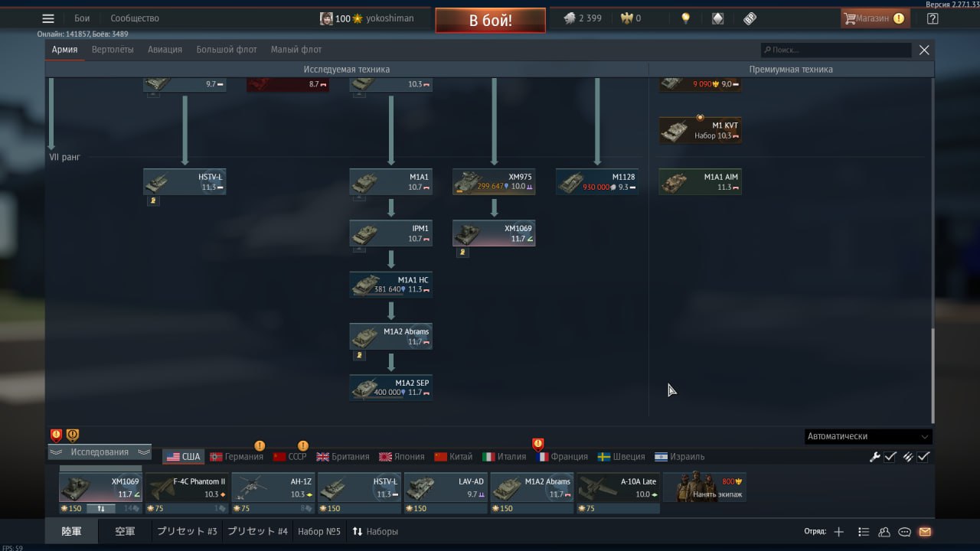Open the chat bubble icon
The height and width of the screenshot is (551, 980).
904,532
